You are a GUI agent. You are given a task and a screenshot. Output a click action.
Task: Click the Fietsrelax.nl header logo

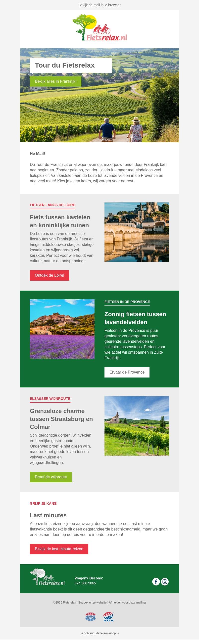click(x=100, y=28)
